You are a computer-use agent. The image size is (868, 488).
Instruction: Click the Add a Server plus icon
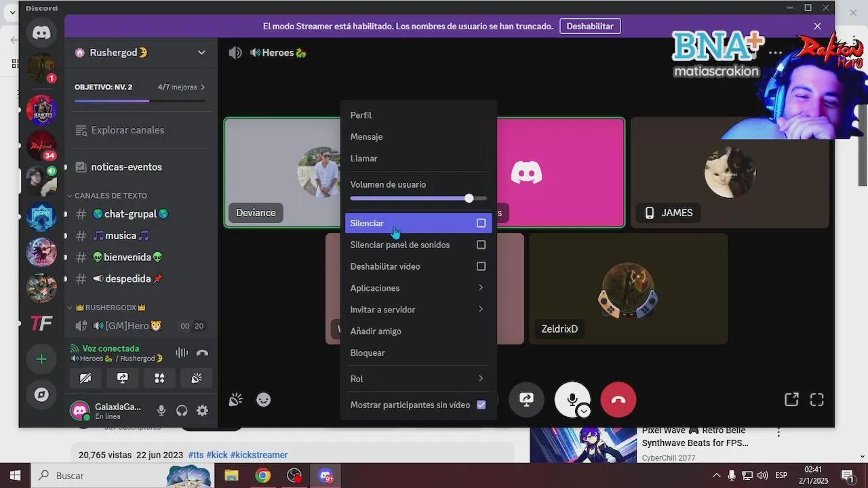pyautogui.click(x=41, y=359)
